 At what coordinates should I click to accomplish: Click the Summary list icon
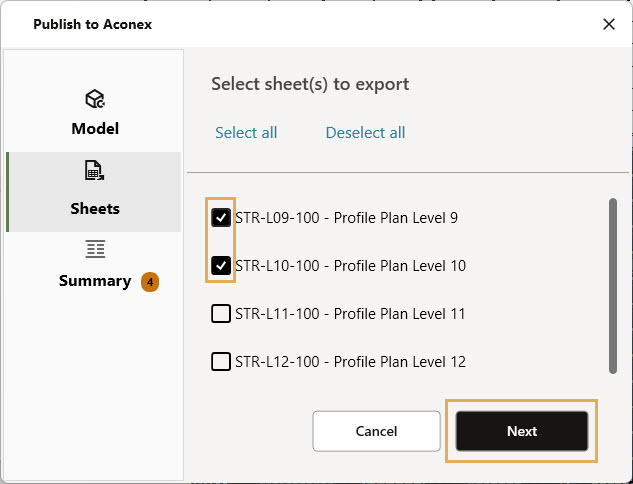click(95, 249)
